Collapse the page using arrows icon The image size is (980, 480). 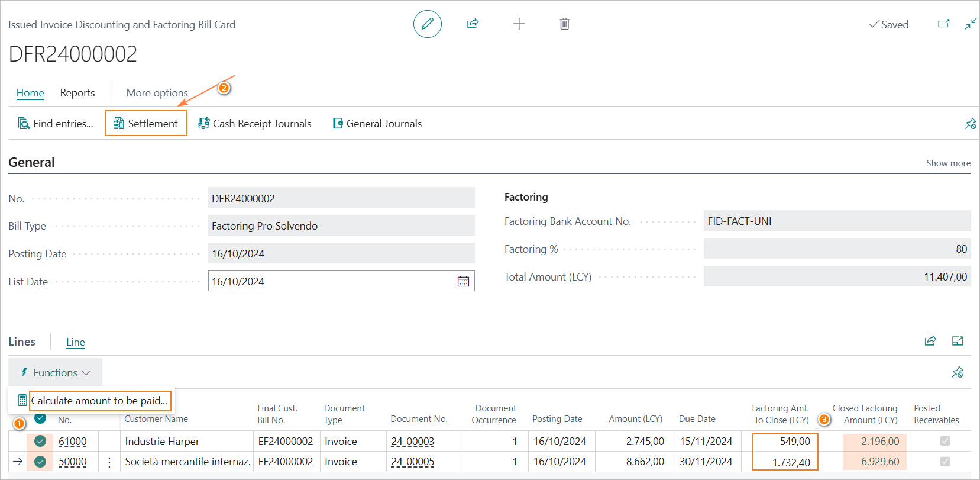[971, 24]
